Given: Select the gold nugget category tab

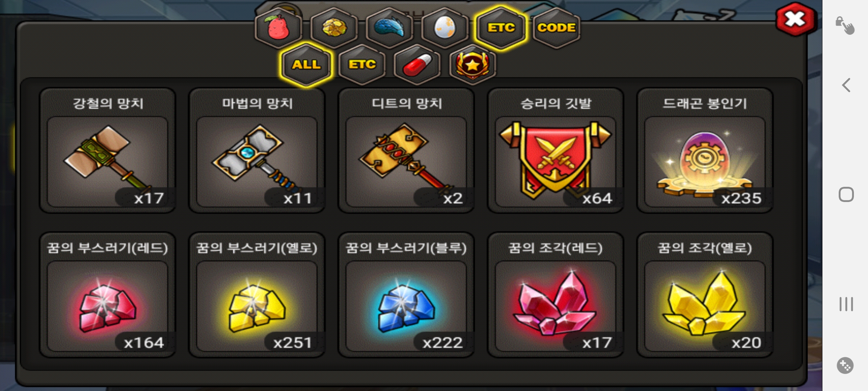Looking at the screenshot, I should 334,28.
